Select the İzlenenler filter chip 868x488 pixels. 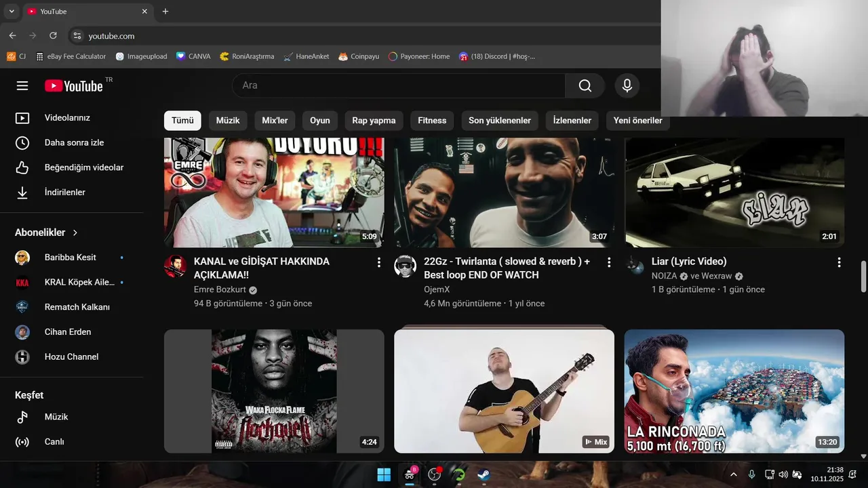pos(572,121)
